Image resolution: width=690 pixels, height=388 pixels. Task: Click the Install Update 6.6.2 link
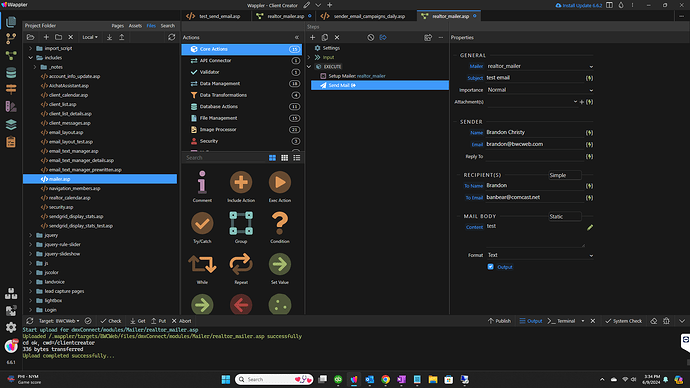click(x=579, y=5)
